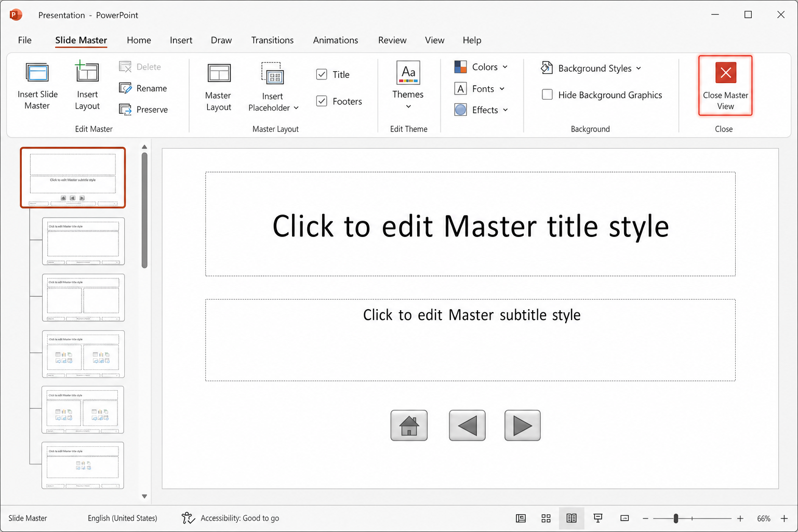Open the Animations tab

coord(336,40)
